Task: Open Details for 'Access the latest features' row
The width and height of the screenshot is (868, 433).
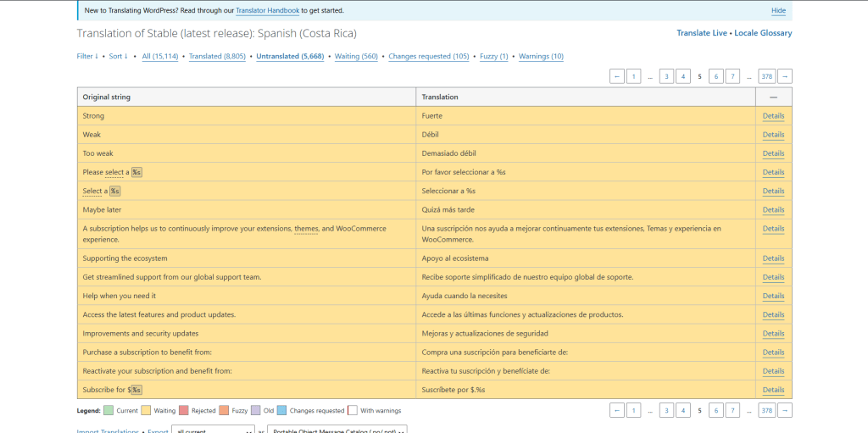Action: click(x=773, y=315)
